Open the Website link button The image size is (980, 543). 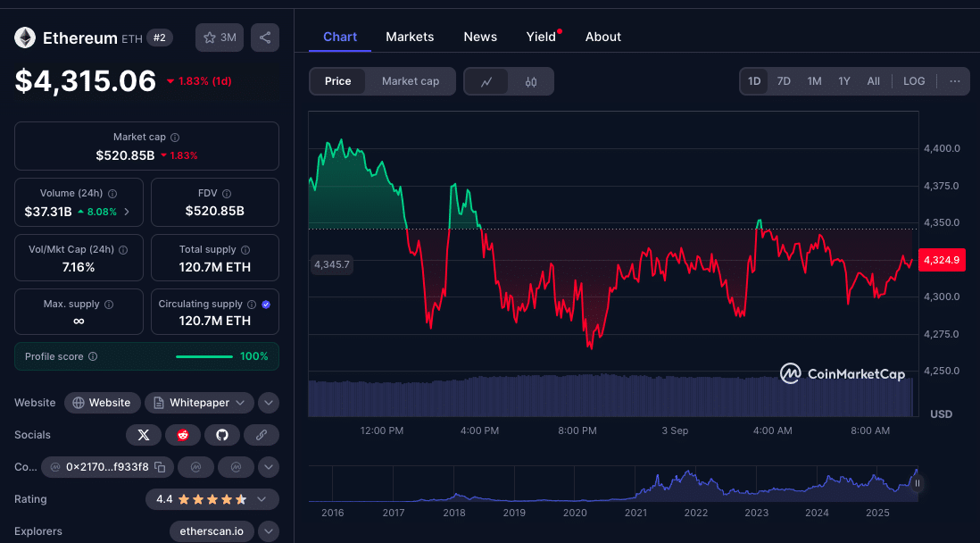pyautogui.click(x=103, y=403)
